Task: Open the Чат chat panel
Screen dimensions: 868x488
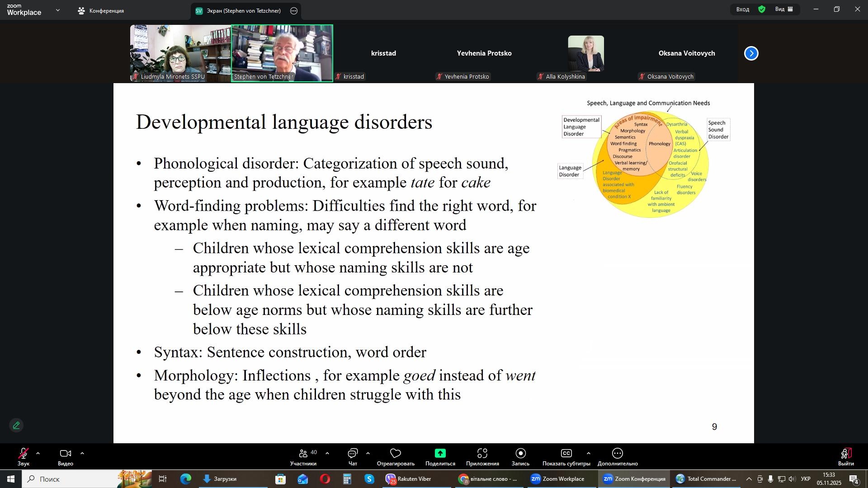Action: click(353, 456)
